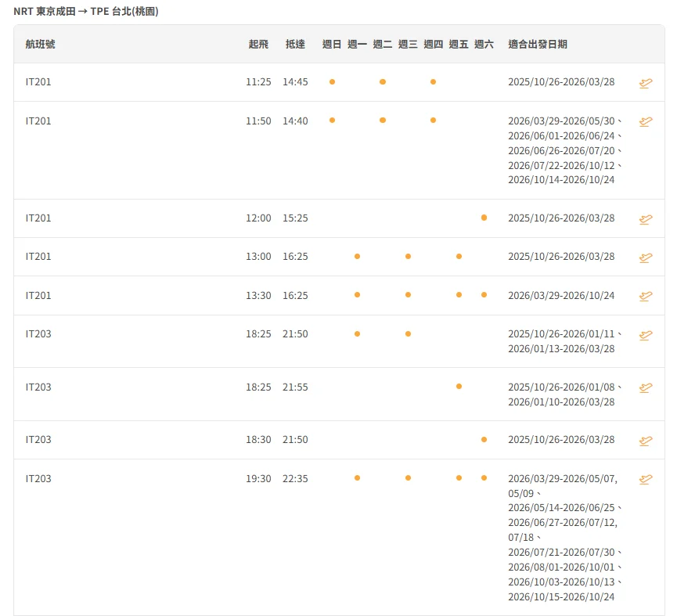
Task: Click the 週二 column header
Action: pos(383,44)
